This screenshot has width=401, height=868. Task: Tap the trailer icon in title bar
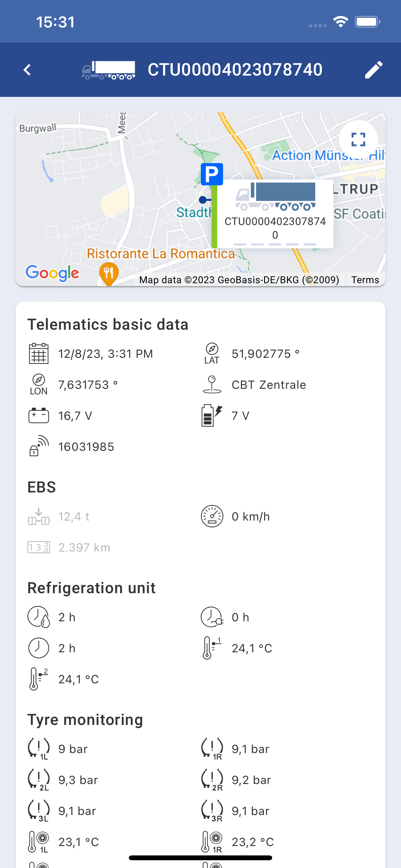tap(108, 70)
